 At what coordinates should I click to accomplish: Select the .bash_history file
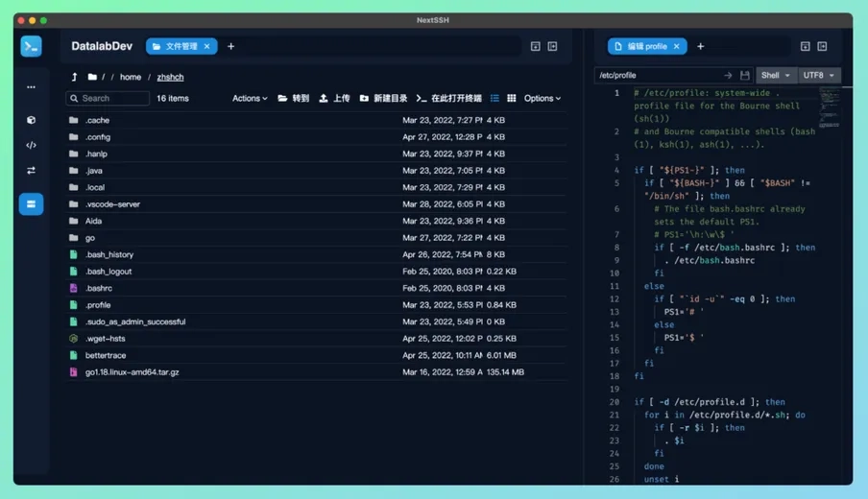coord(317,254)
